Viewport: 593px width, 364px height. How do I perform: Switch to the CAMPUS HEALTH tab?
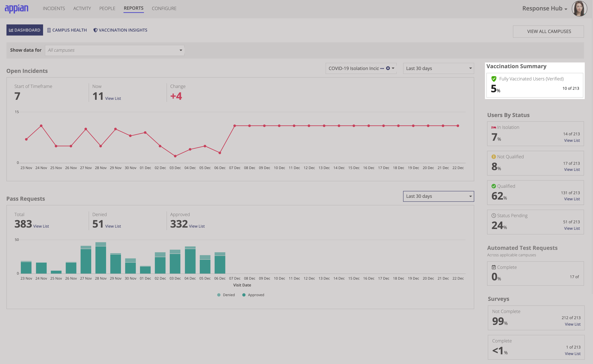pos(67,30)
